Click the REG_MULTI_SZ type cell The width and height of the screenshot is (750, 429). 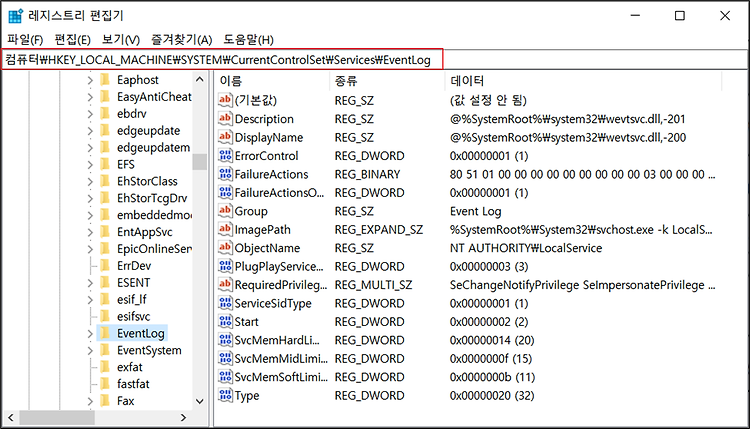(373, 285)
